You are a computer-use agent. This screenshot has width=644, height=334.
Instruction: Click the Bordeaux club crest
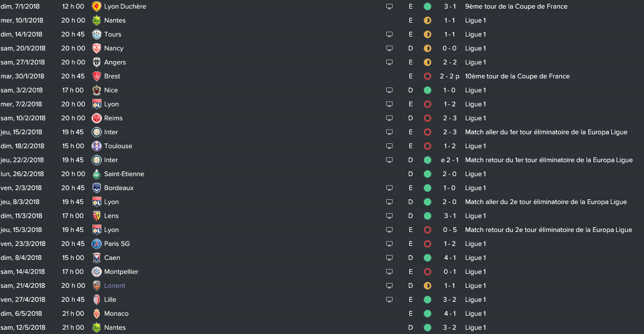click(97, 188)
